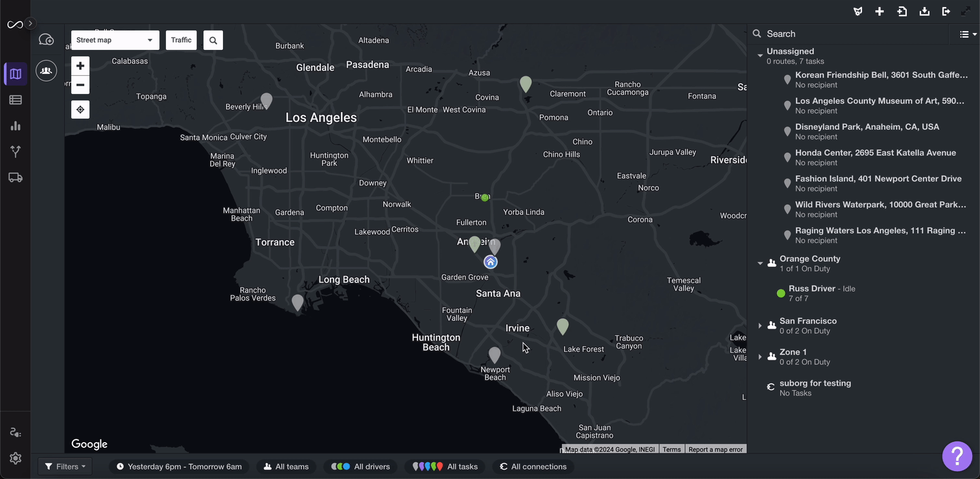Click the Google logo on map
980x479 pixels.
(89, 444)
